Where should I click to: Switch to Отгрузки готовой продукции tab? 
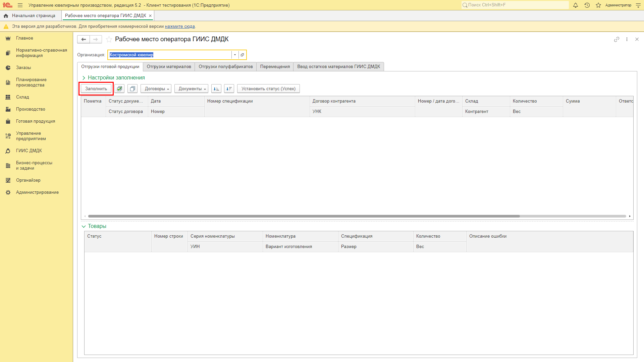(110, 67)
